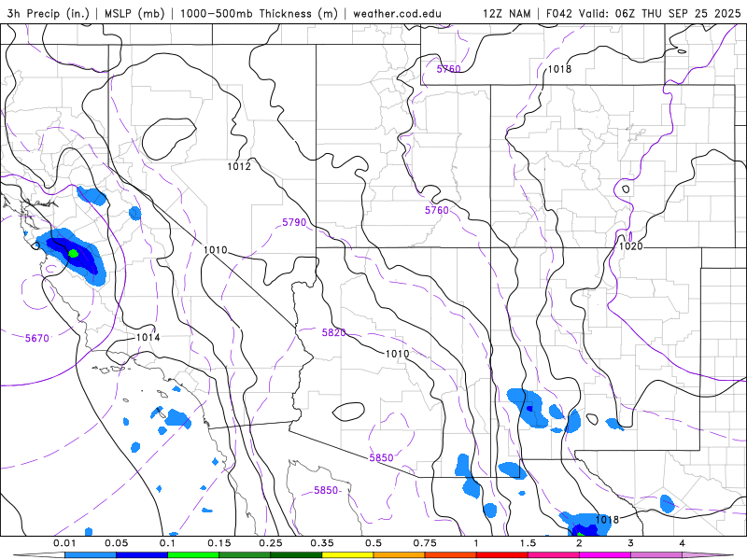
Task: Click the '1.5' legend value
Action: pyautogui.click(x=528, y=543)
